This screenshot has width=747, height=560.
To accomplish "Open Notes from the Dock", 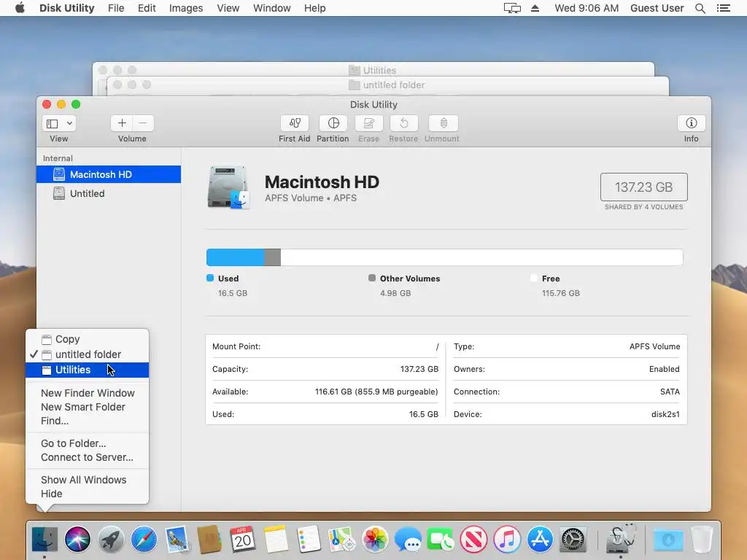I will 276,540.
